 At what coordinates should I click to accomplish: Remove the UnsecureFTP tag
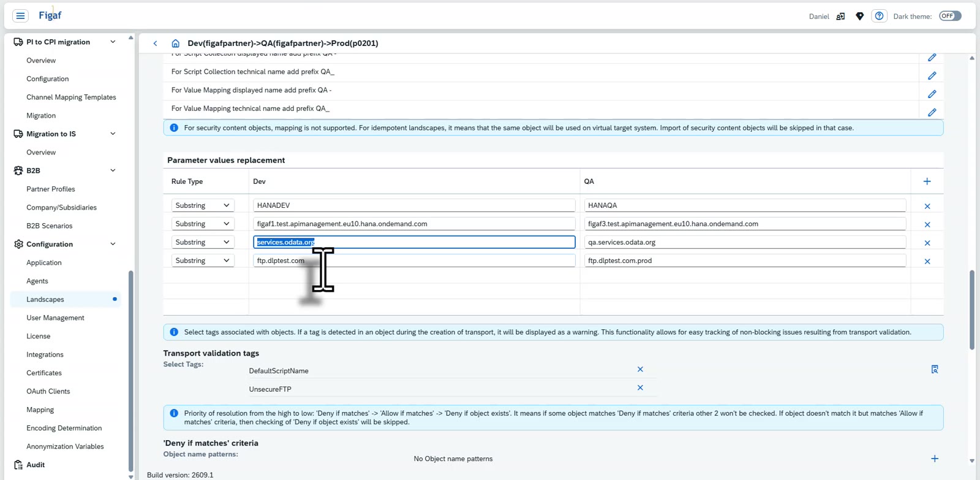[640, 388]
